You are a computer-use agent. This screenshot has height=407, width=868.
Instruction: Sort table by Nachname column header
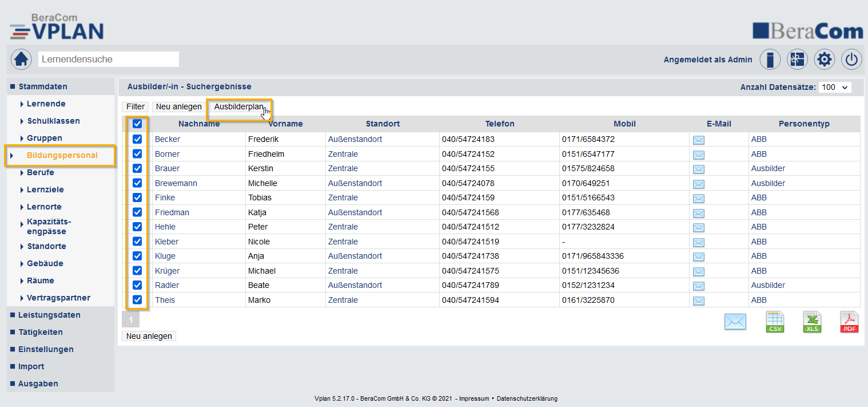click(x=199, y=124)
